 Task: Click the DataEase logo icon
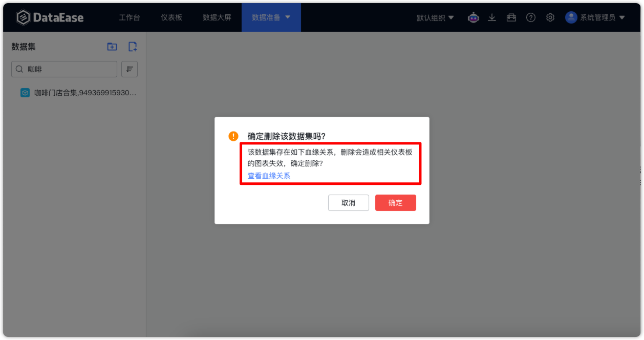[23, 17]
